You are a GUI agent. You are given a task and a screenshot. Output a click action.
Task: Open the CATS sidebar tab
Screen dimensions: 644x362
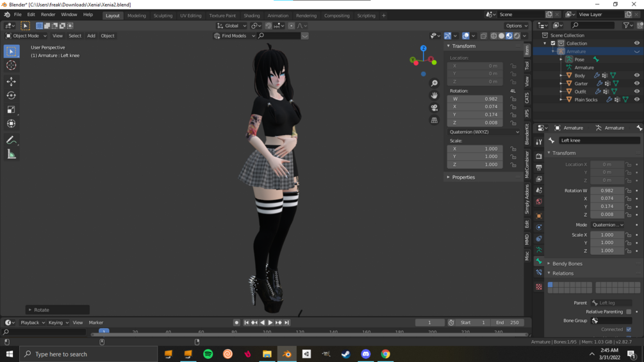(527, 97)
